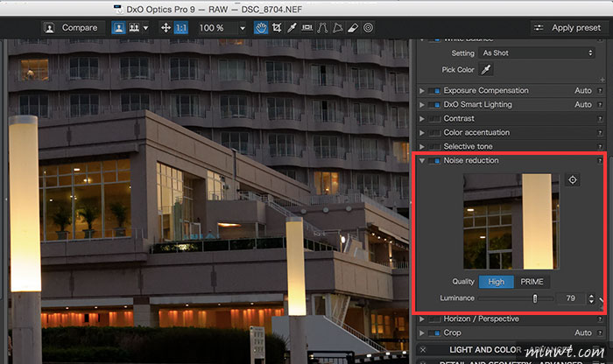613x364 pixels.
Task: Set zoom to 1:1
Action: point(181,28)
